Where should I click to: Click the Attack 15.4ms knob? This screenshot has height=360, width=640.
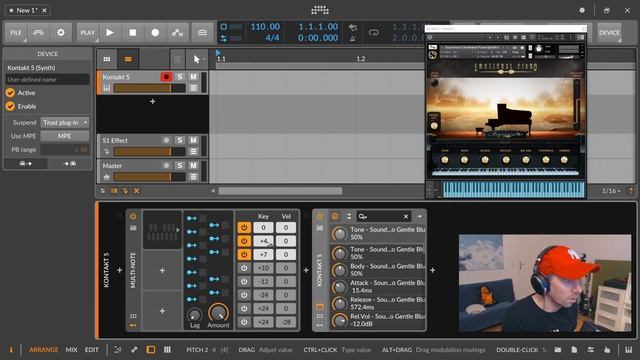click(339, 287)
